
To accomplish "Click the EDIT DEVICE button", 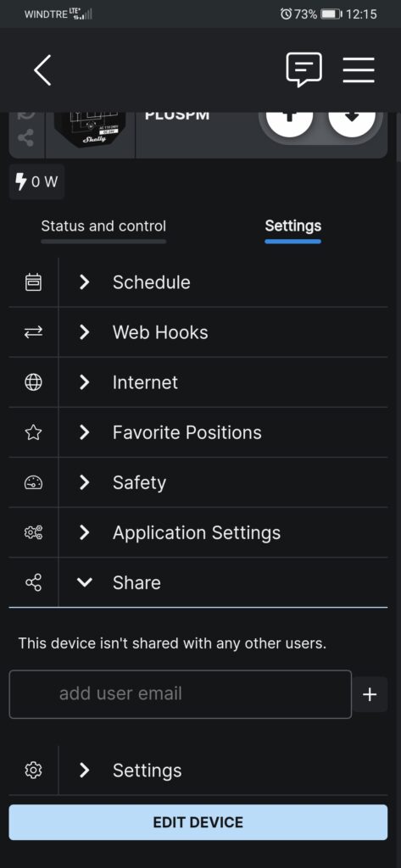I will point(198,822).
